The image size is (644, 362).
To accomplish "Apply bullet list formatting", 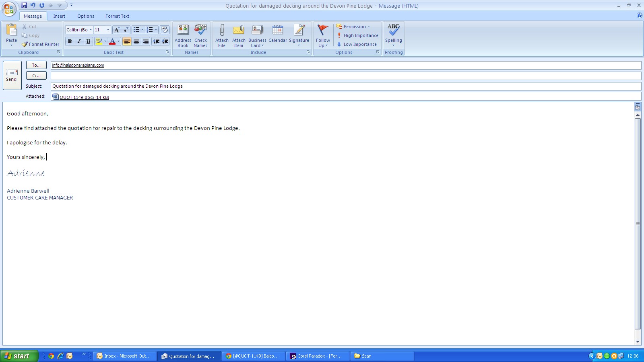I will pos(136,30).
